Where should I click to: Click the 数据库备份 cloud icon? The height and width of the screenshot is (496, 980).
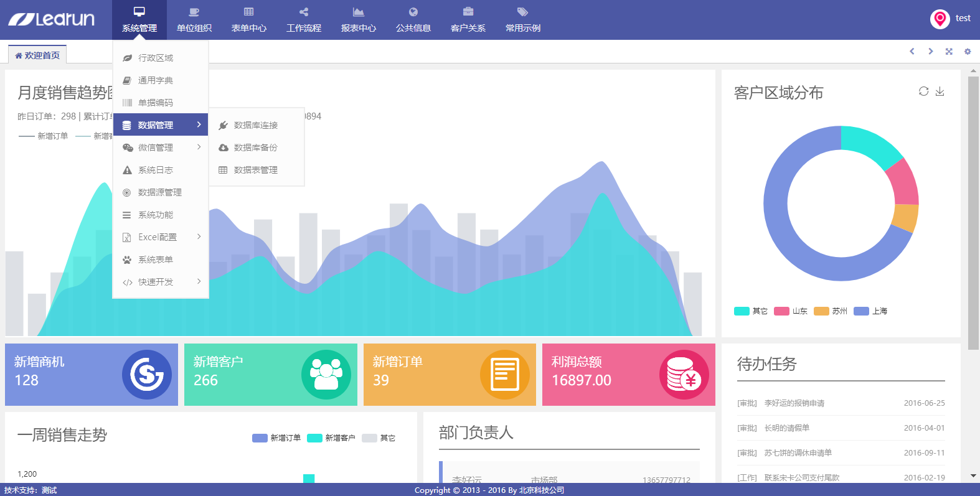click(x=223, y=147)
